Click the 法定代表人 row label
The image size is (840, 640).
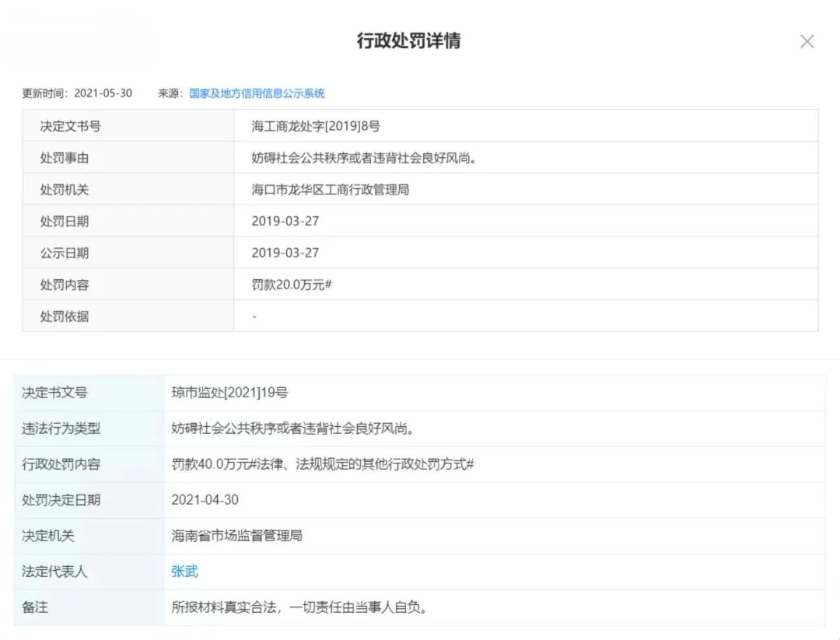click(54, 572)
